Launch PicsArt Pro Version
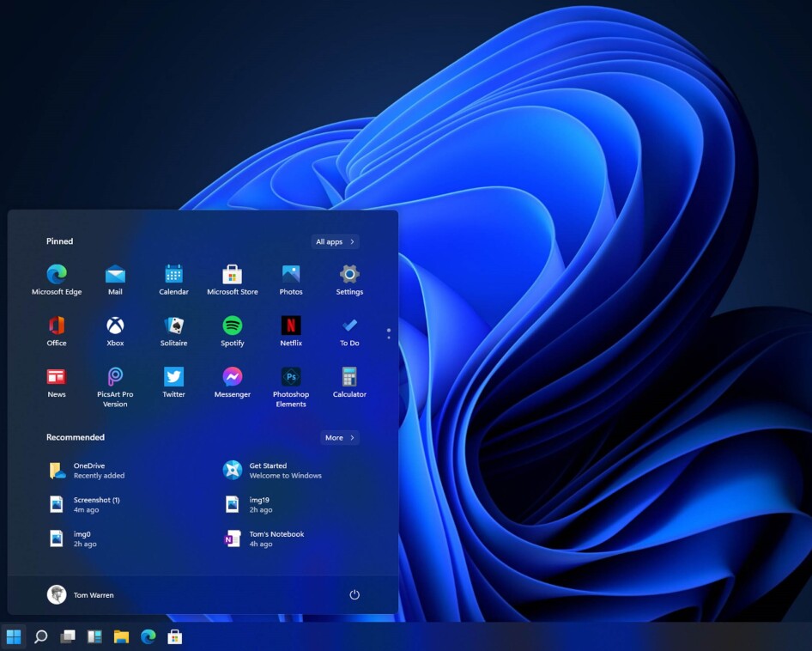This screenshot has width=812, height=651. (x=115, y=387)
